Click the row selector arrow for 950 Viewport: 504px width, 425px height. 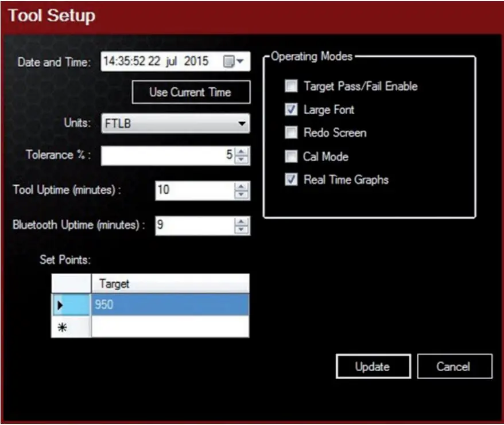pyautogui.click(x=71, y=305)
